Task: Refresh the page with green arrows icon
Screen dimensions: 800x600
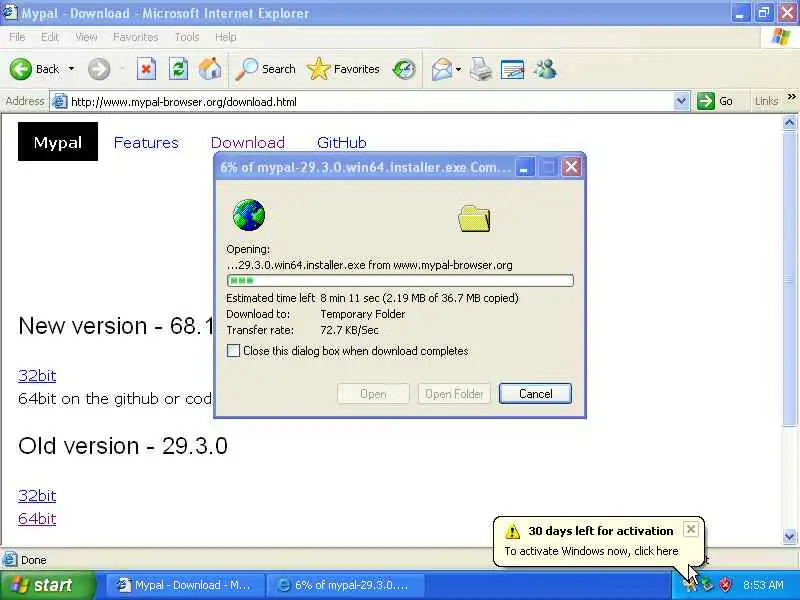Action: 178,69
